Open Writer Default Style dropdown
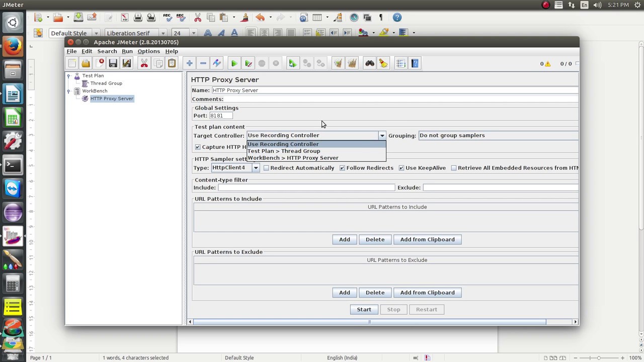The image size is (644, 362). pyautogui.click(x=96, y=33)
